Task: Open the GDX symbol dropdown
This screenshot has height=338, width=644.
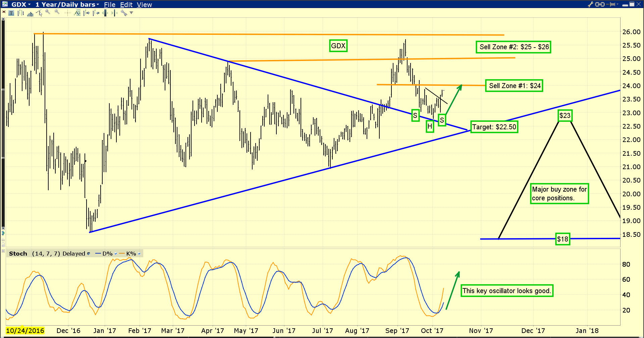Action: click(x=29, y=4)
